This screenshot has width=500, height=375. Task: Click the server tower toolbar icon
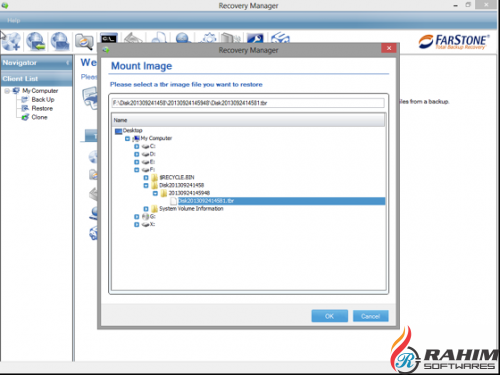click(x=231, y=38)
